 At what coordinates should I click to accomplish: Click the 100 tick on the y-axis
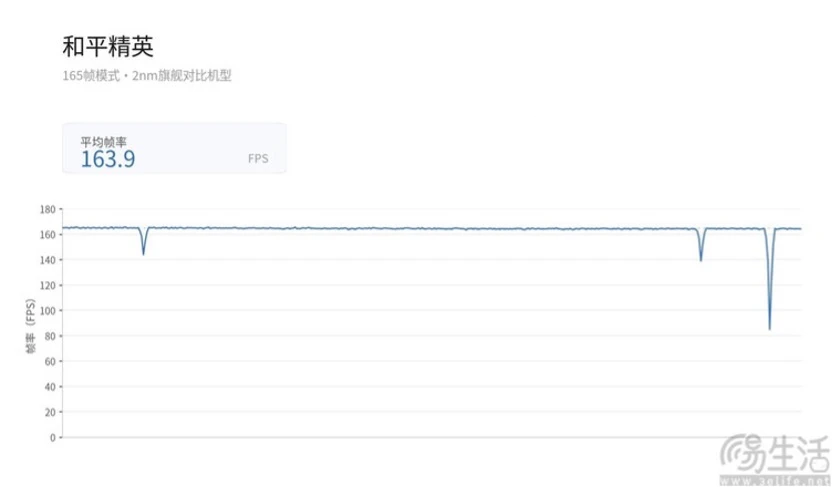click(x=48, y=310)
